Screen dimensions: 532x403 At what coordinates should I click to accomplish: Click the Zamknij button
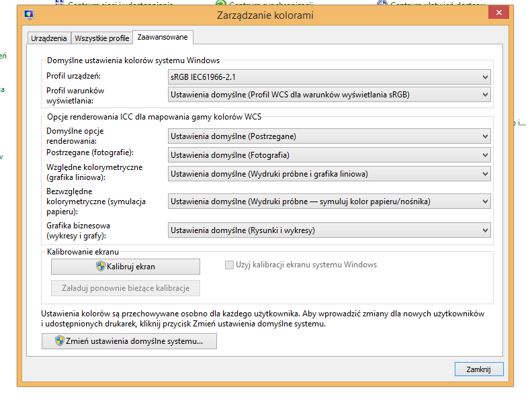(479, 369)
